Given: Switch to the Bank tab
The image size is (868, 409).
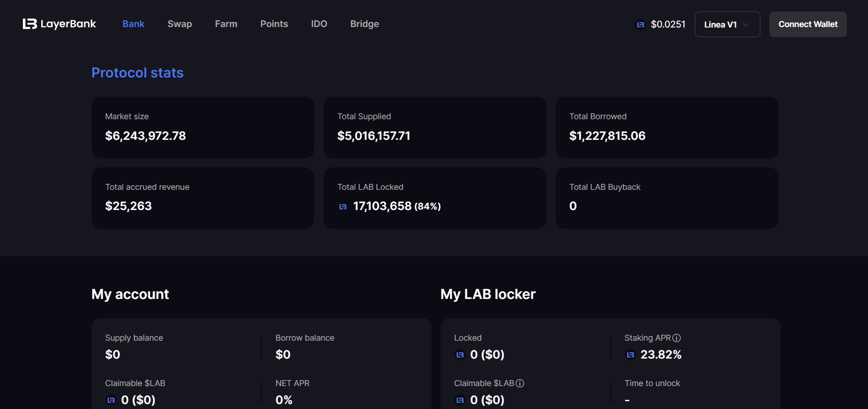Looking at the screenshot, I should coord(133,24).
